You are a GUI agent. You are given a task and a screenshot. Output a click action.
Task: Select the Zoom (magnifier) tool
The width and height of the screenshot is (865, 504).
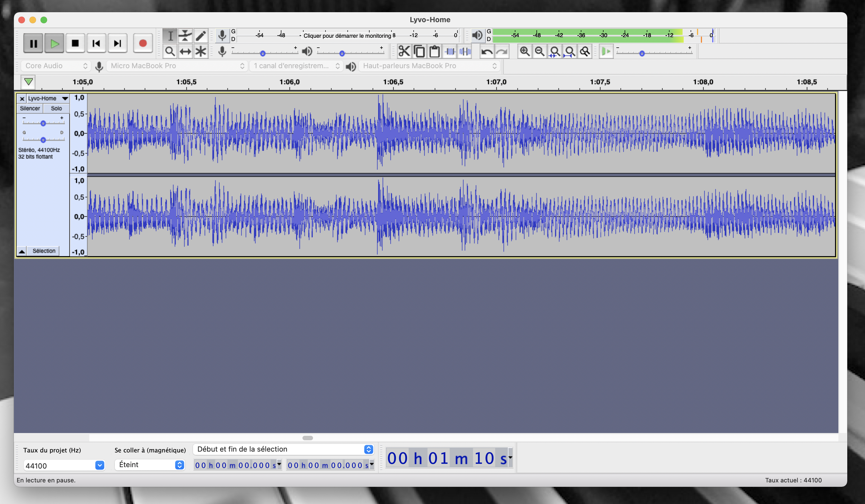[170, 52]
